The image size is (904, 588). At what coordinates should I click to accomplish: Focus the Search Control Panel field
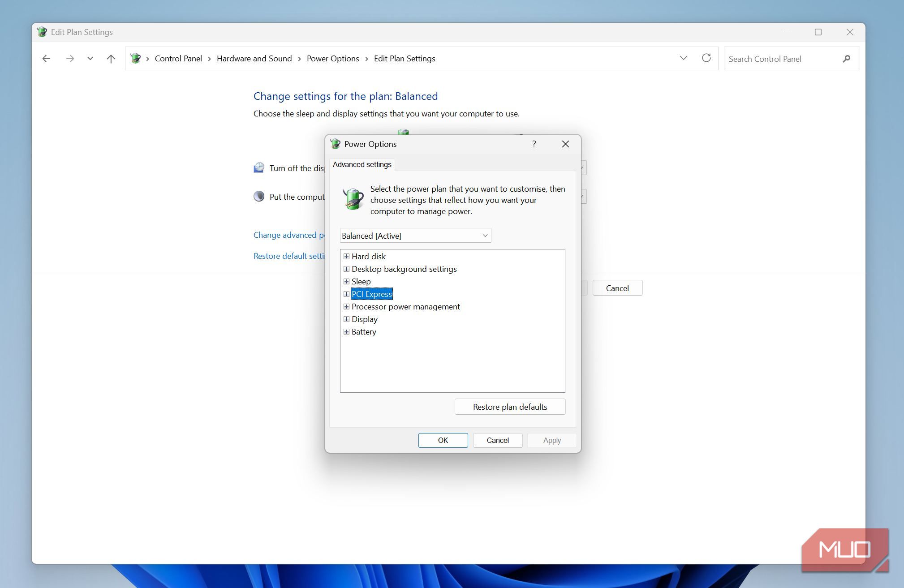click(x=792, y=59)
